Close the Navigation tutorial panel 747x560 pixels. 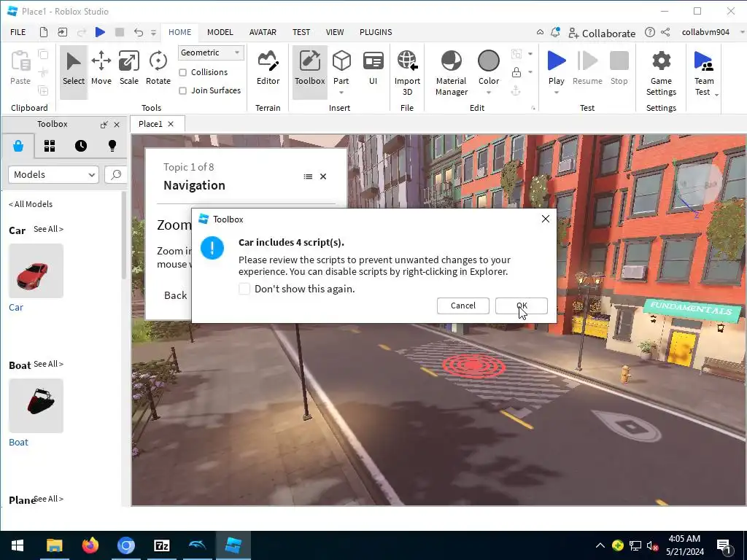(x=323, y=176)
